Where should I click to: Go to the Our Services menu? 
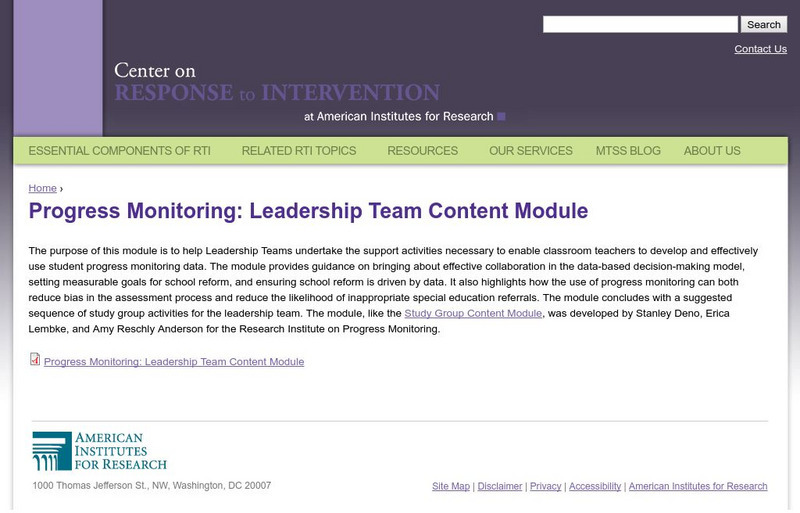[x=531, y=151]
